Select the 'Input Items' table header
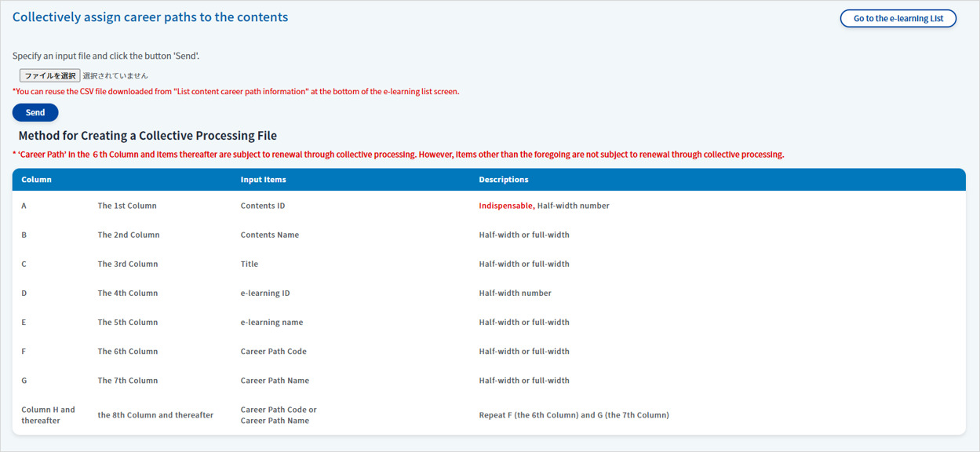Viewport: 980px width, 452px height. tap(263, 180)
